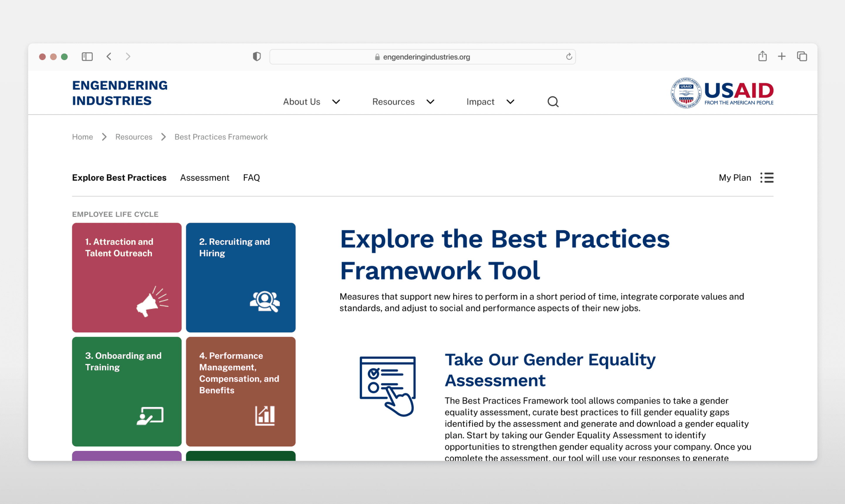Click the privacy shield icon
This screenshot has height=504, width=845.
(x=257, y=56)
